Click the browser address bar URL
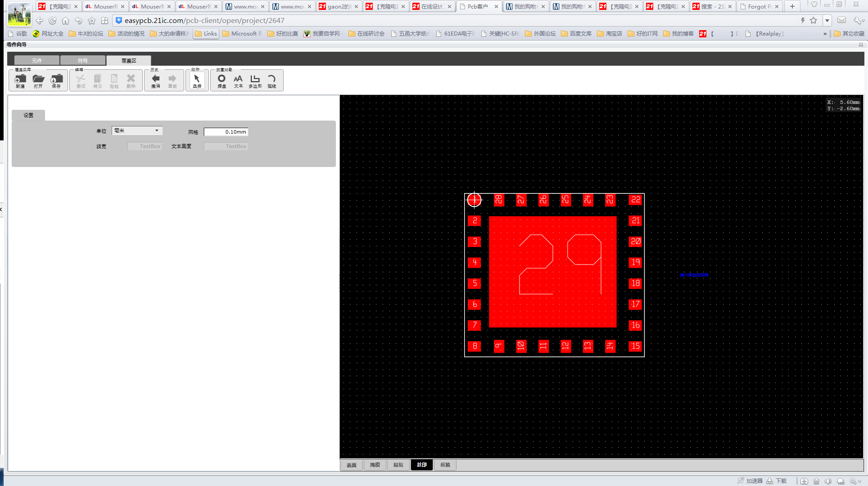The width and height of the screenshot is (868, 486). [x=204, y=20]
